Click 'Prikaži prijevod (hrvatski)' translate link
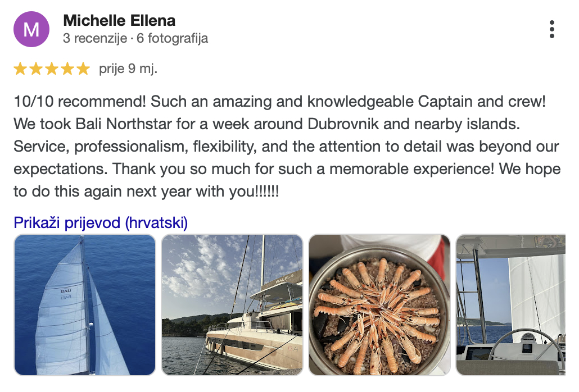This screenshot has height=392, width=579. tap(101, 223)
